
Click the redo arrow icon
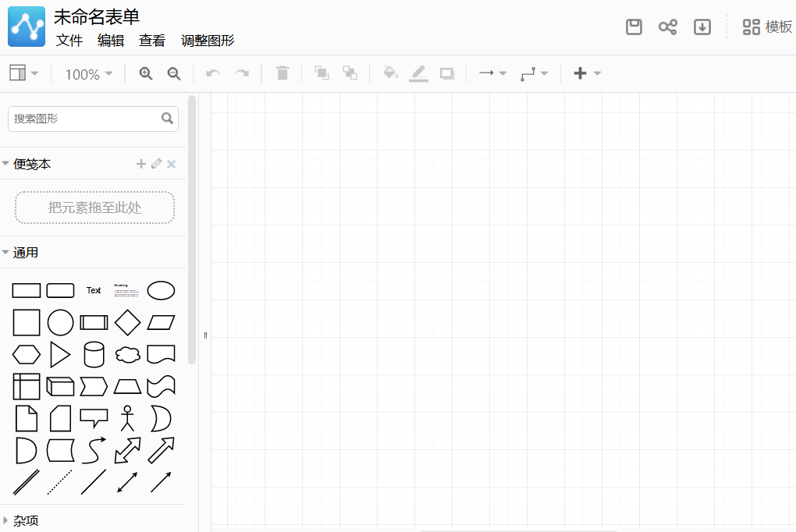[242, 73]
